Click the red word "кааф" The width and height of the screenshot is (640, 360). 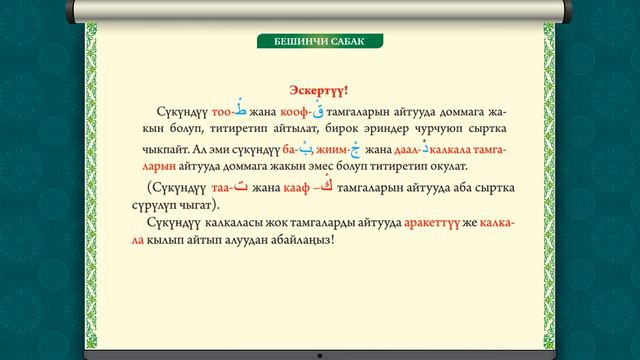click(296, 189)
